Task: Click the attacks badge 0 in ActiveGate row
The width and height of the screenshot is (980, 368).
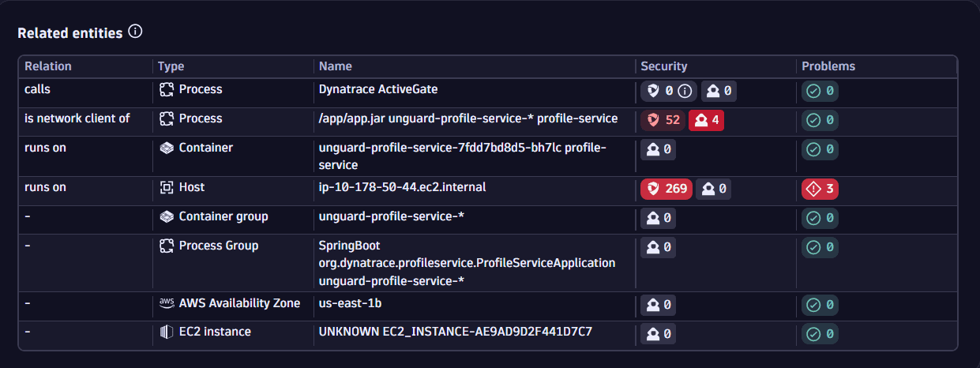Action: tap(719, 92)
